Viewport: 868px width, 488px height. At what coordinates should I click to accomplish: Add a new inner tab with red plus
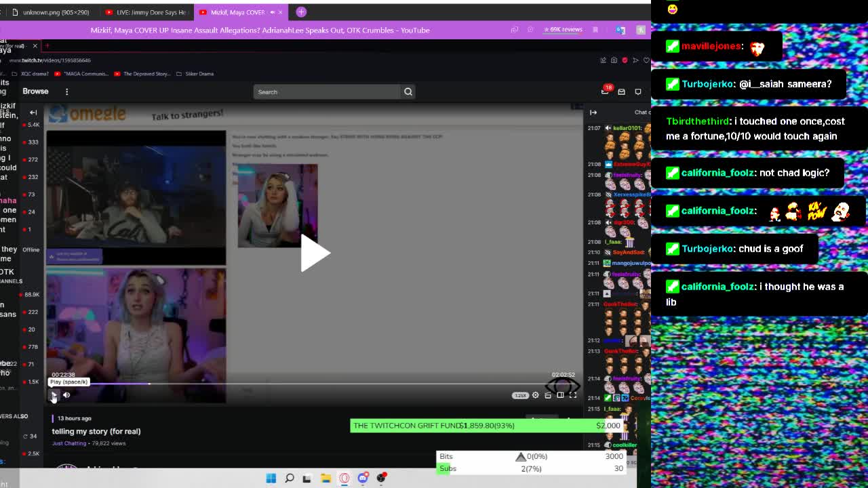point(47,45)
